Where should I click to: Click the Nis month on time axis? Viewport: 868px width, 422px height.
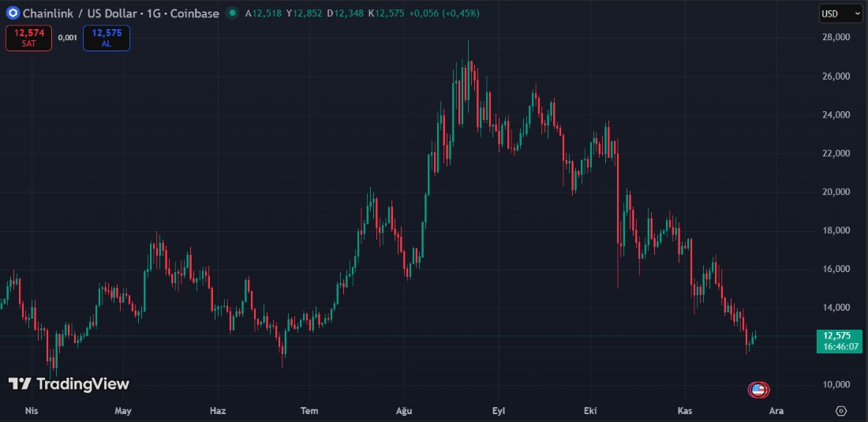[x=32, y=410]
